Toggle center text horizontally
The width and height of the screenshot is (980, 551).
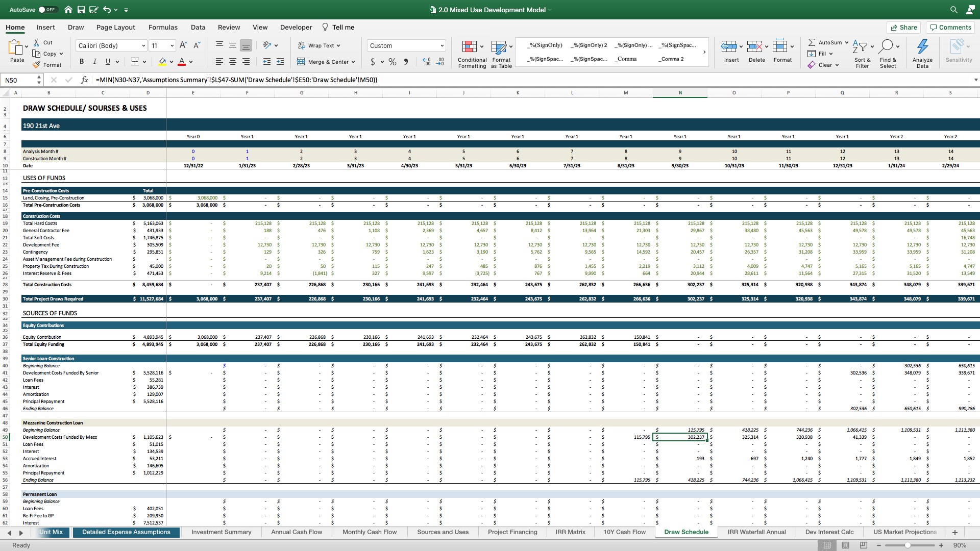(233, 62)
